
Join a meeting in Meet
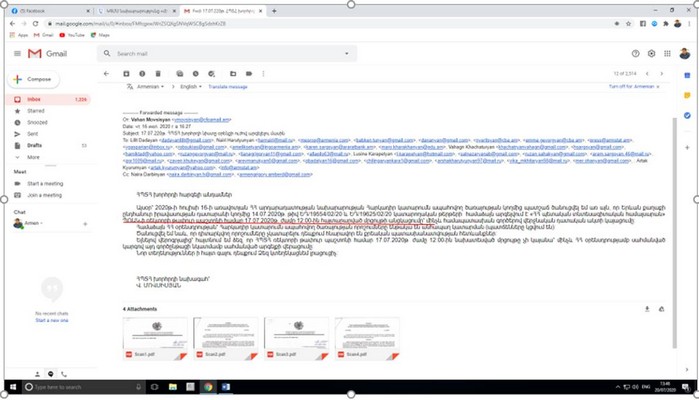(44, 195)
